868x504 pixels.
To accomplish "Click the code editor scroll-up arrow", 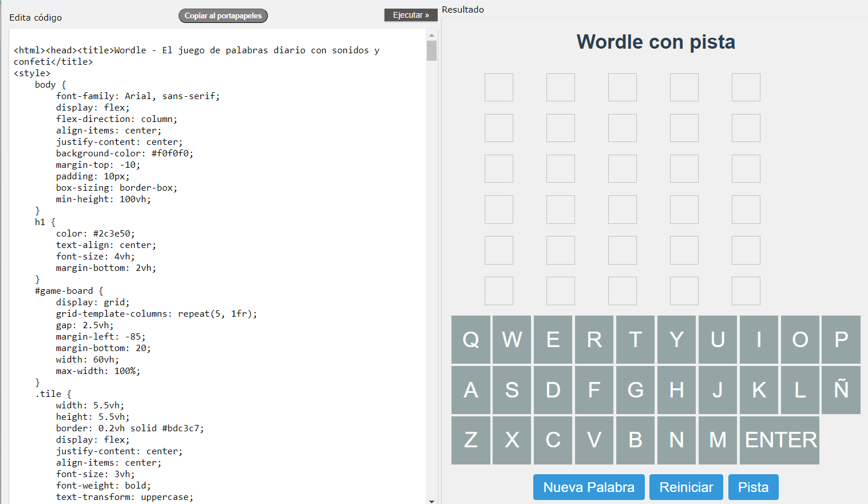I will click(431, 35).
